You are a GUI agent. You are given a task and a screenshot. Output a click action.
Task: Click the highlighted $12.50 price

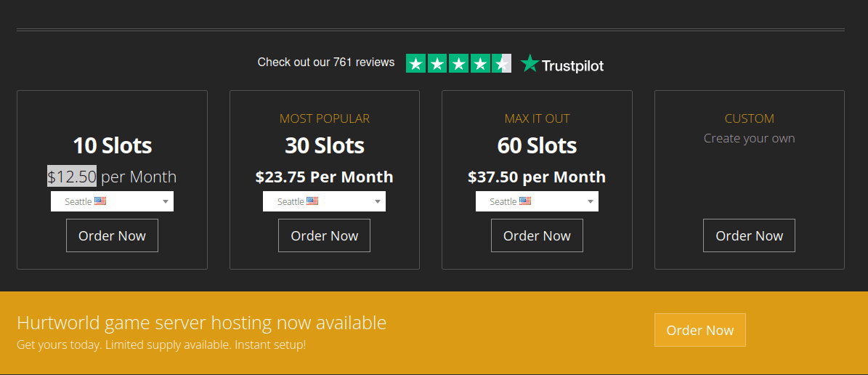(72, 177)
